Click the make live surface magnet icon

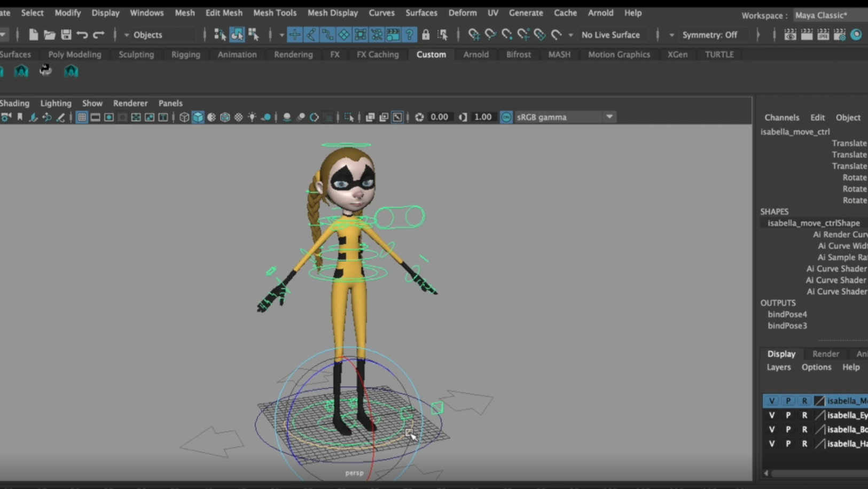[x=557, y=35]
